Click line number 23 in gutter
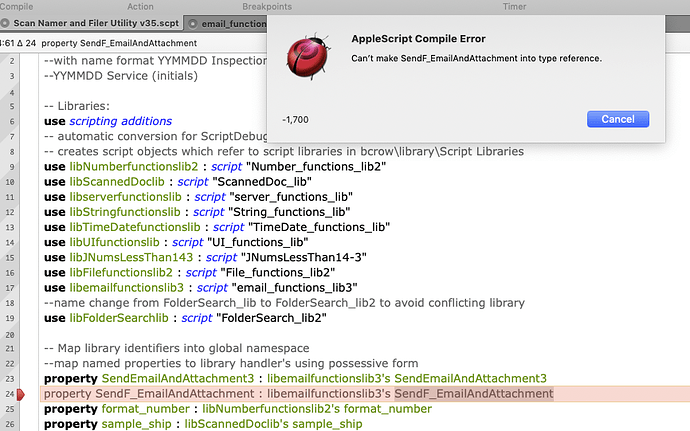 (x=10, y=379)
